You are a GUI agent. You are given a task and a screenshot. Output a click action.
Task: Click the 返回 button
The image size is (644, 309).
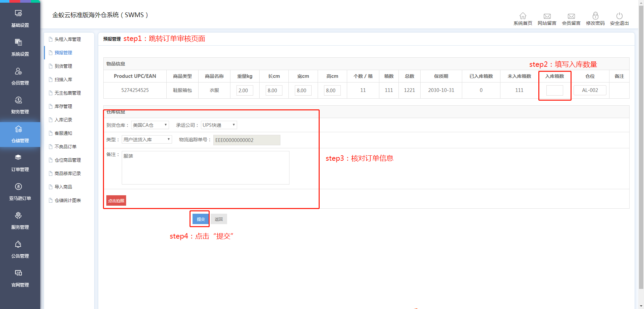pyautogui.click(x=219, y=219)
